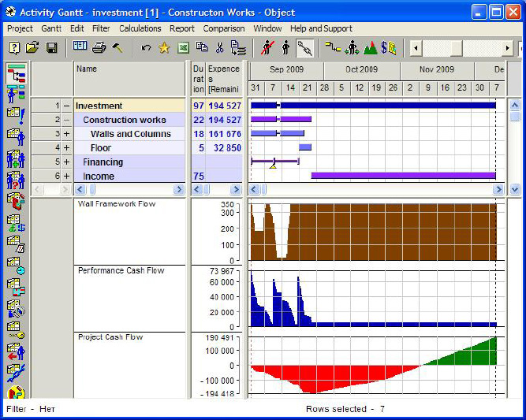Click the hammer tool icon
This screenshot has width=526, height=420.
point(117,47)
